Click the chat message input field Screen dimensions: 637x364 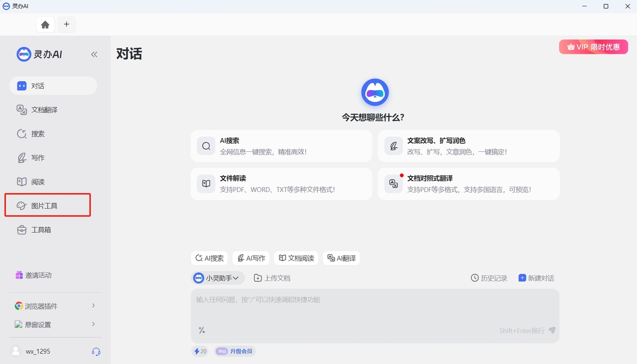(375, 316)
